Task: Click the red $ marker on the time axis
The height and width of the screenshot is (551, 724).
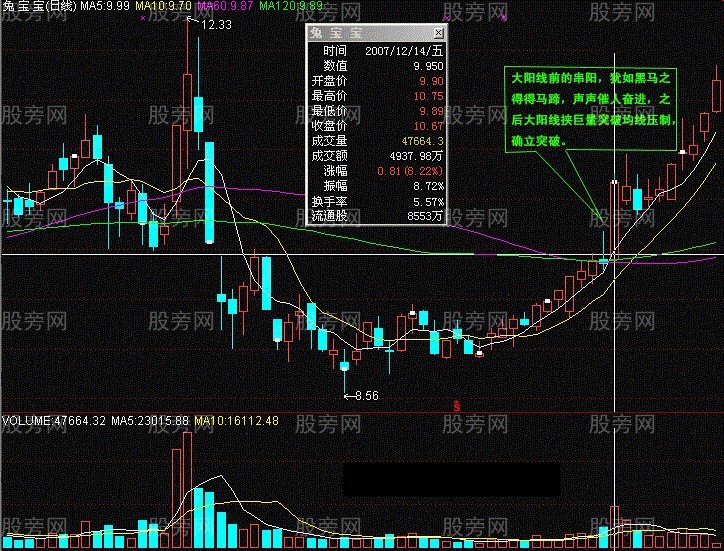Action: coord(456,404)
